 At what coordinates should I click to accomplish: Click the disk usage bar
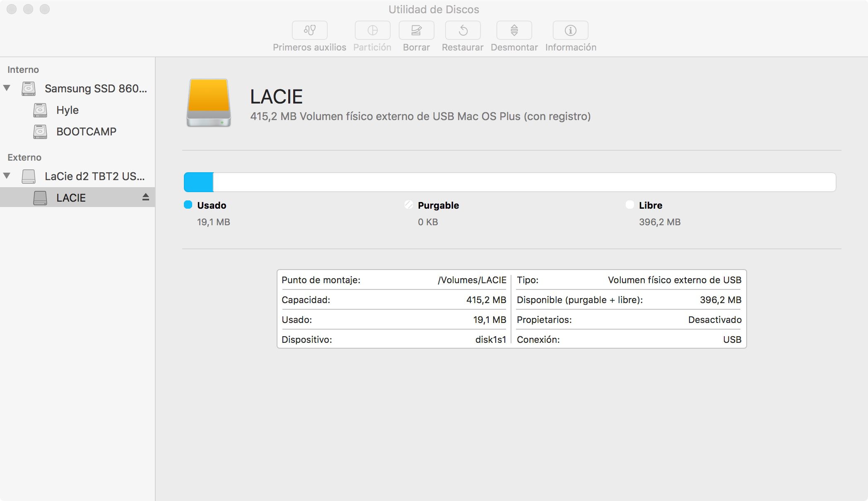tap(510, 182)
